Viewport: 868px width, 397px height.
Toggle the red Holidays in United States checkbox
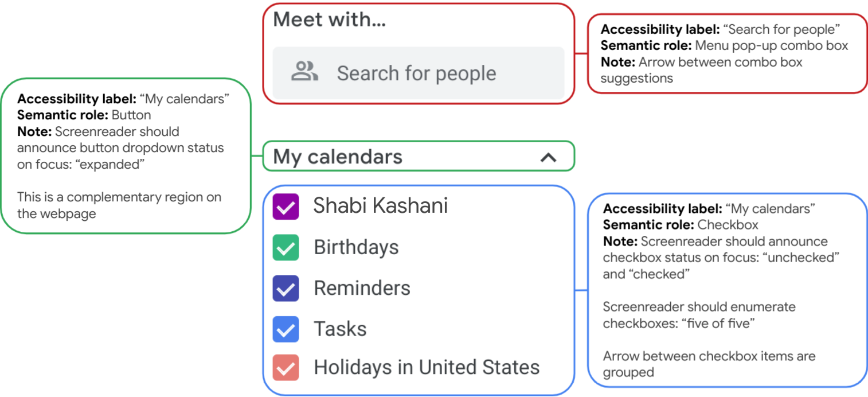[x=286, y=368]
